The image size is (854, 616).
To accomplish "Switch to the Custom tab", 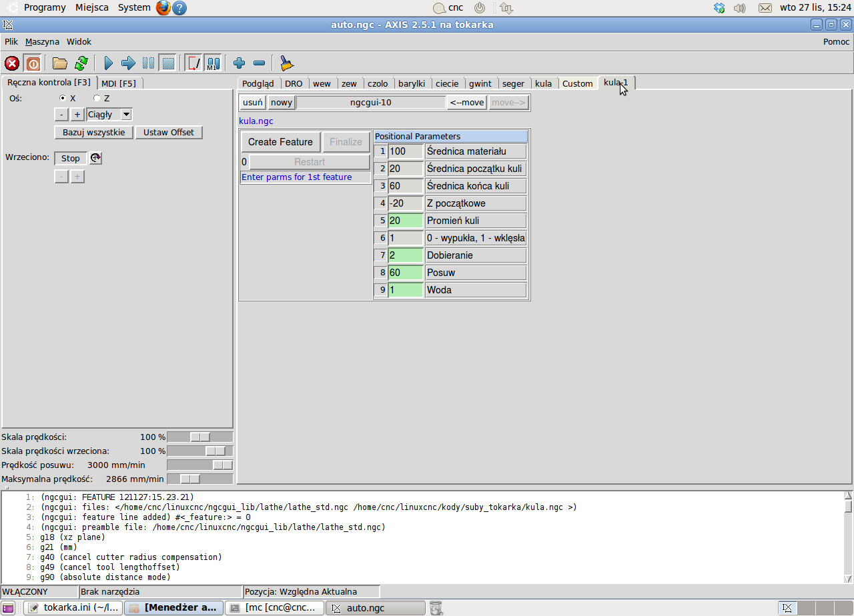I will pos(578,83).
